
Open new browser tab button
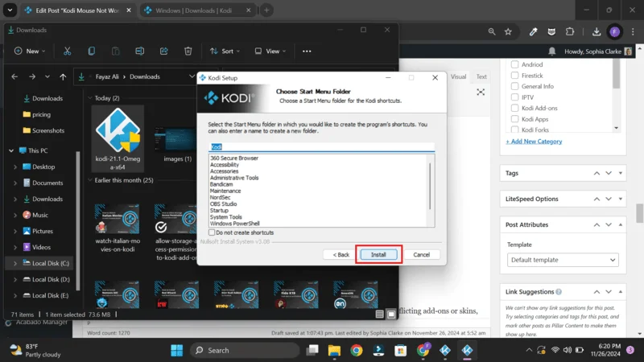266,10
